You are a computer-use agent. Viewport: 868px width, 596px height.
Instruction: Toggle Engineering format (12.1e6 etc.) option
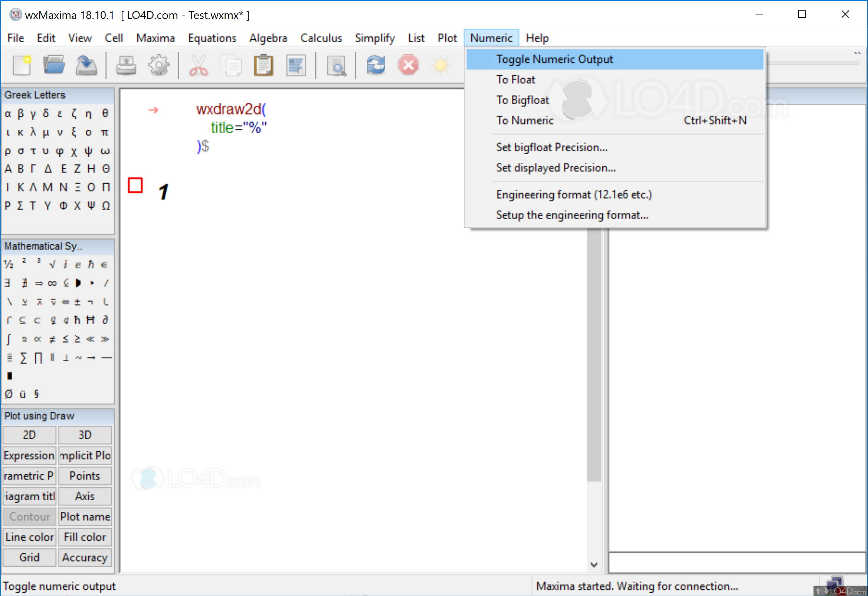tap(574, 195)
